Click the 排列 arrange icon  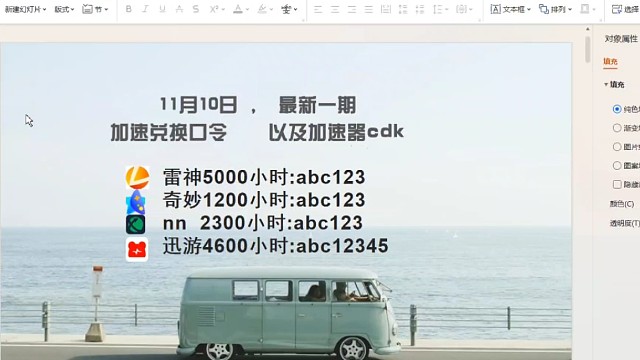click(x=544, y=9)
